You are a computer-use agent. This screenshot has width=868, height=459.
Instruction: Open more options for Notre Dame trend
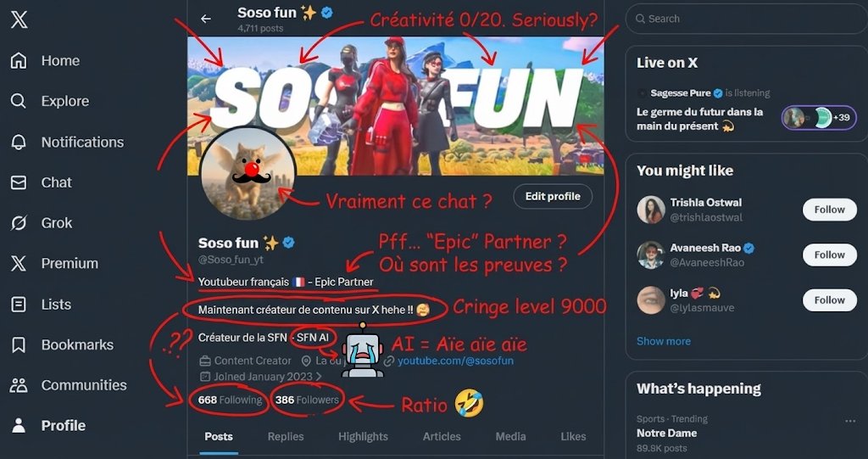tap(850, 421)
